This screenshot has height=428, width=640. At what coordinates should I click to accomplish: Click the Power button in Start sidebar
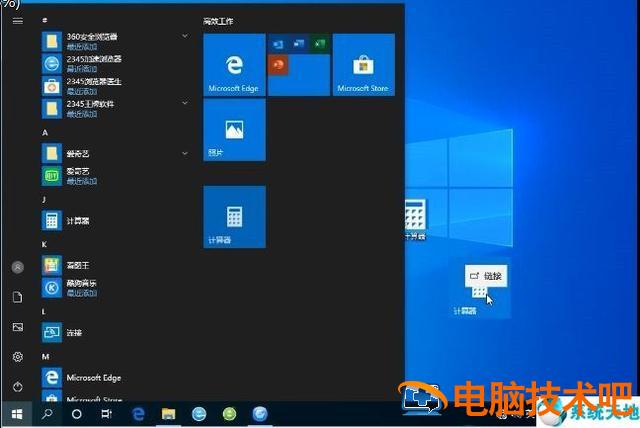click(x=18, y=386)
